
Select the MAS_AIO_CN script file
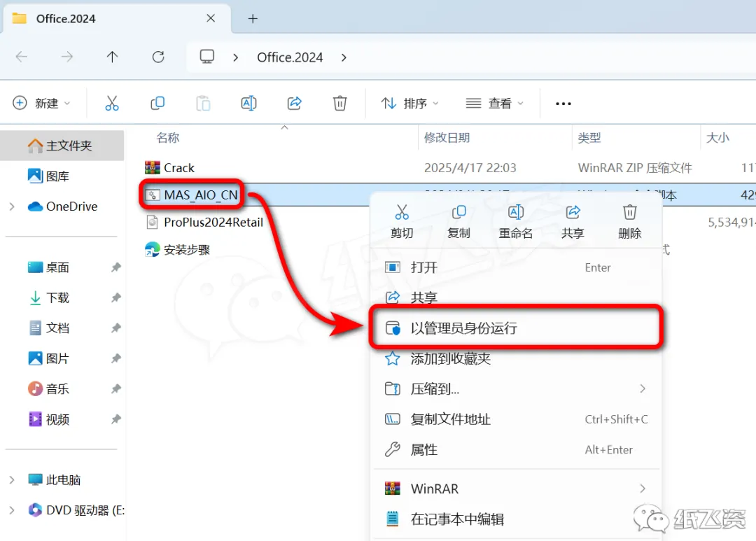point(191,195)
